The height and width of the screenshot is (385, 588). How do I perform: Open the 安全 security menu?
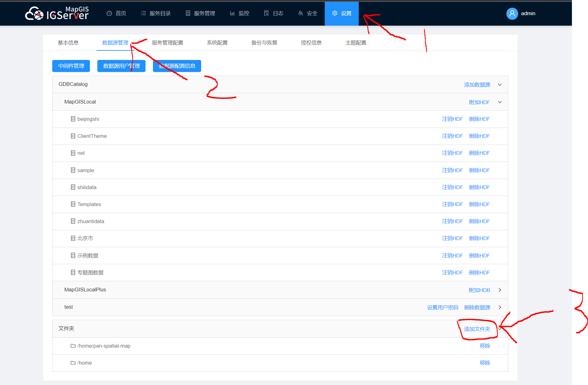tap(308, 13)
